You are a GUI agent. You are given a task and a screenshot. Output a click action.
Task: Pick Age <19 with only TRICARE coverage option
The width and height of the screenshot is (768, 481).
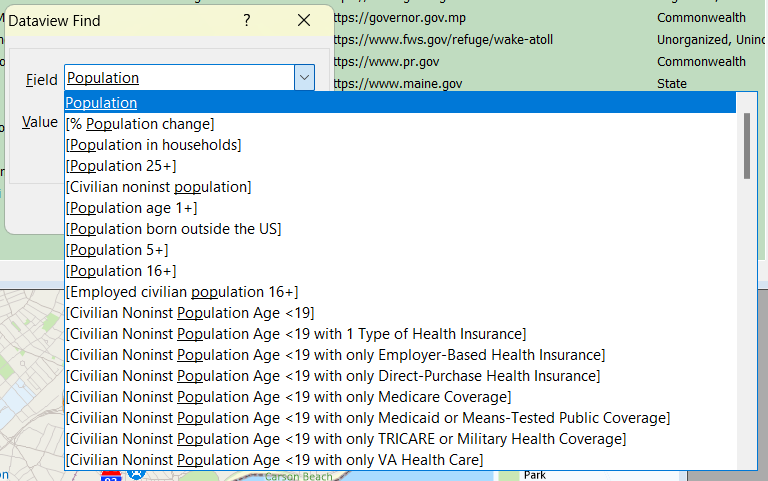point(345,439)
